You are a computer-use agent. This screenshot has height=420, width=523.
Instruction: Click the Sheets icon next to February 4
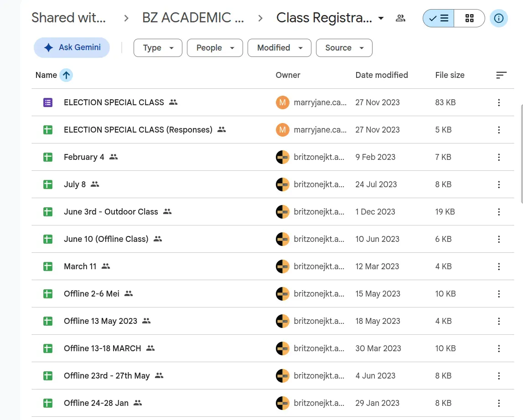coord(48,157)
